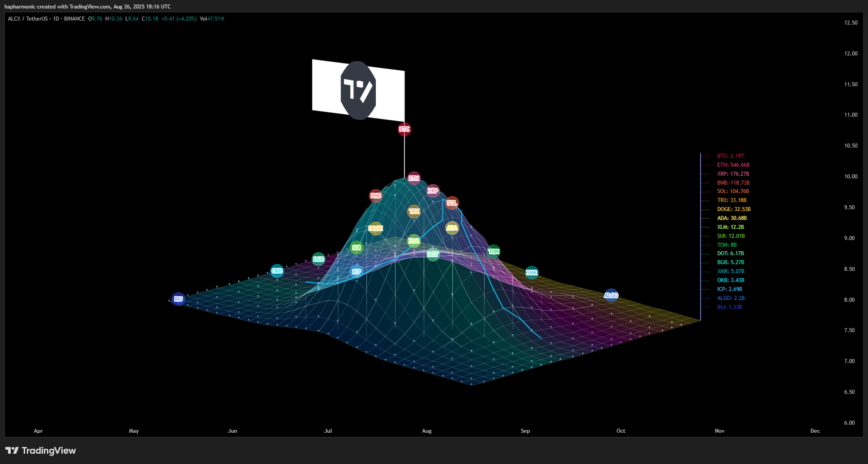Click the SOL coin marker

coord(452,203)
